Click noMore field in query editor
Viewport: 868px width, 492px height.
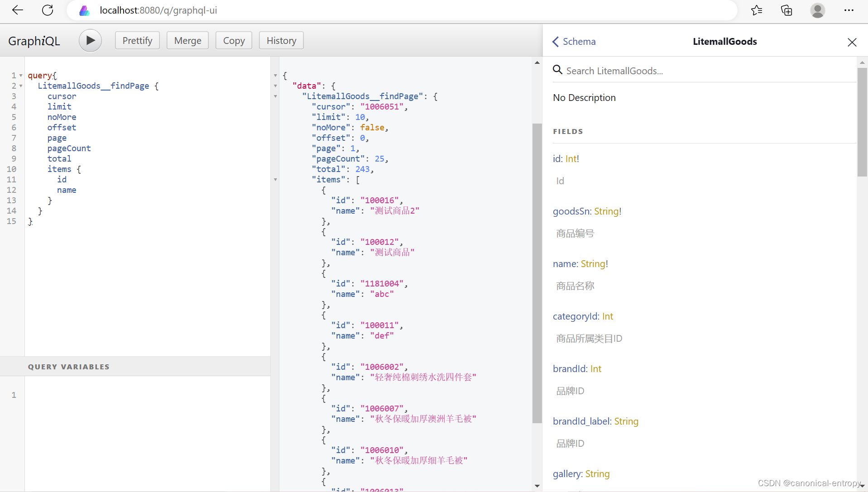pos(62,117)
